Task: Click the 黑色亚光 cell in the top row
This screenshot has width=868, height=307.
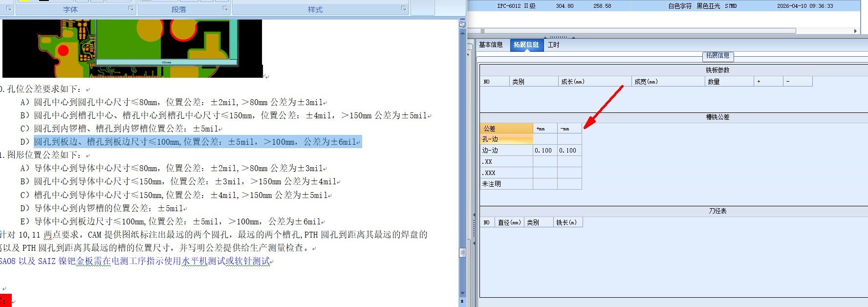Action: pos(708,6)
